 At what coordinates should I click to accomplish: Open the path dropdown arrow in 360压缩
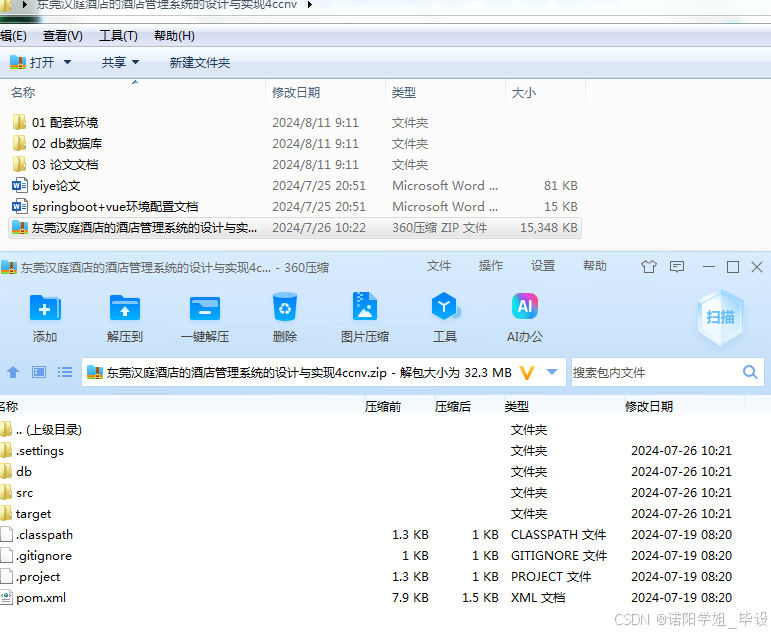tap(552, 372)
